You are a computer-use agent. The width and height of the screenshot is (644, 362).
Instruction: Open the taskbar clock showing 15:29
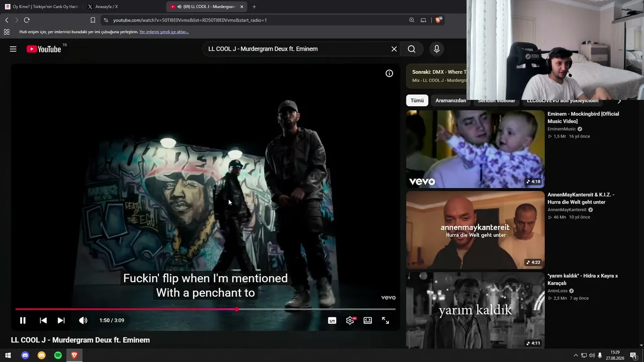(615, 355)
